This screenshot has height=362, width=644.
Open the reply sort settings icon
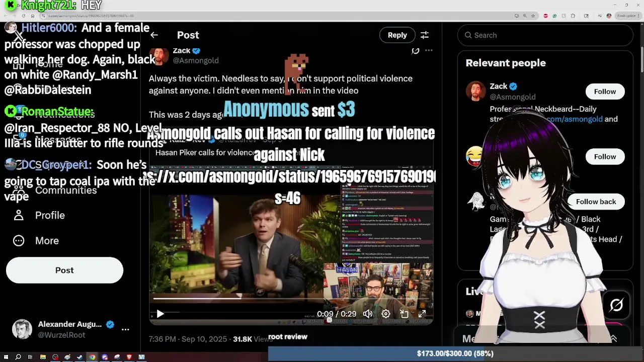click(425, 35)
